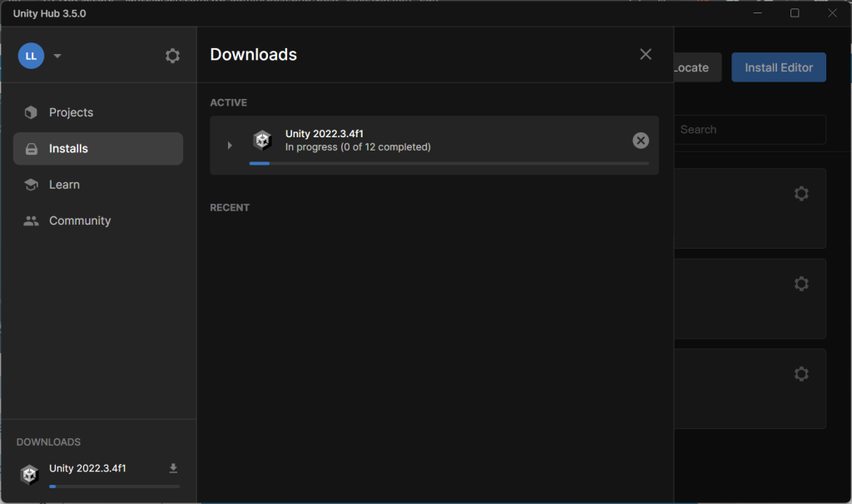The width and height of the screenshot is (852, 504).
Task: Click the Installs drive icon
Action: [x=32, y=149]
